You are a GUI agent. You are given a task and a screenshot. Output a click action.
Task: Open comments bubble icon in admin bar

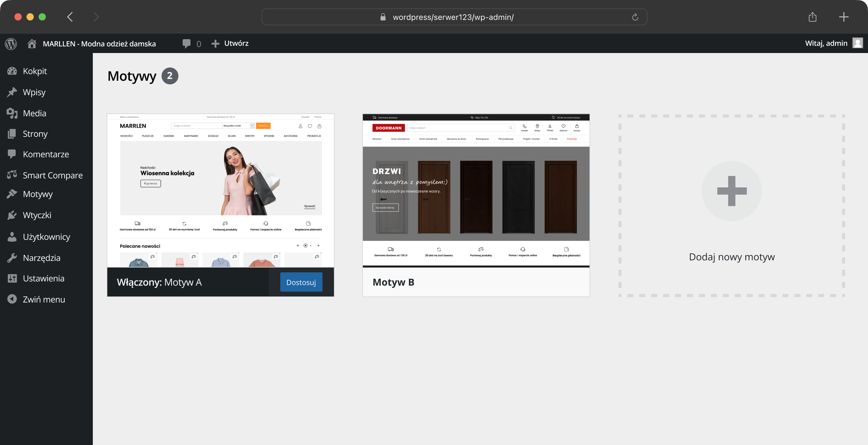[x=186, y=43]
